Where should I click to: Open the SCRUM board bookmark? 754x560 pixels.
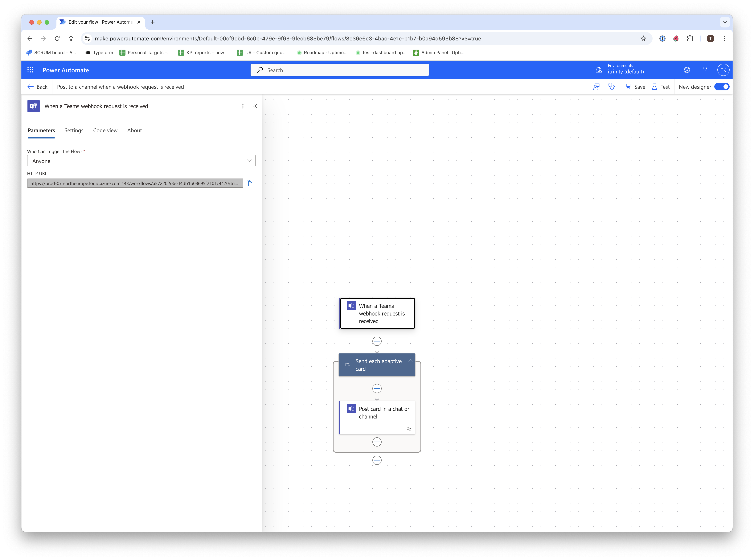[x=51, y=52]
